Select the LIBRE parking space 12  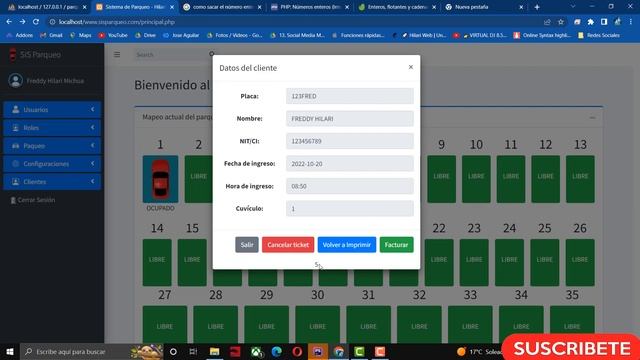coord(545,179)
